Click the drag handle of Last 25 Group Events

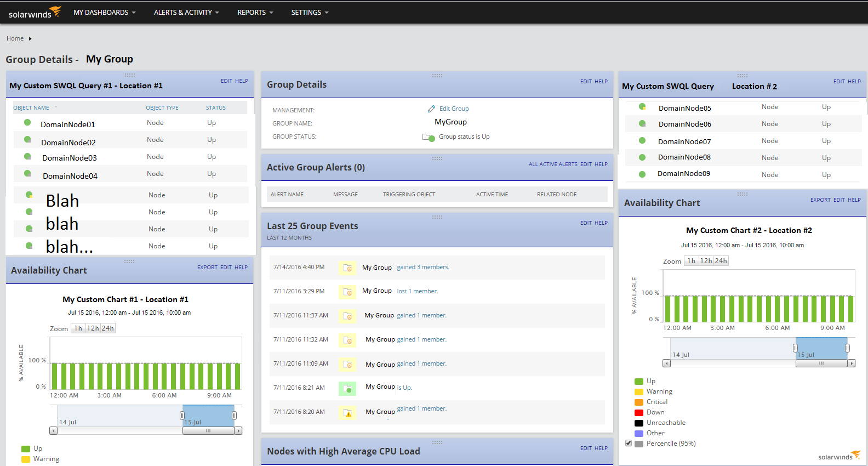click(x=437, y=217)
